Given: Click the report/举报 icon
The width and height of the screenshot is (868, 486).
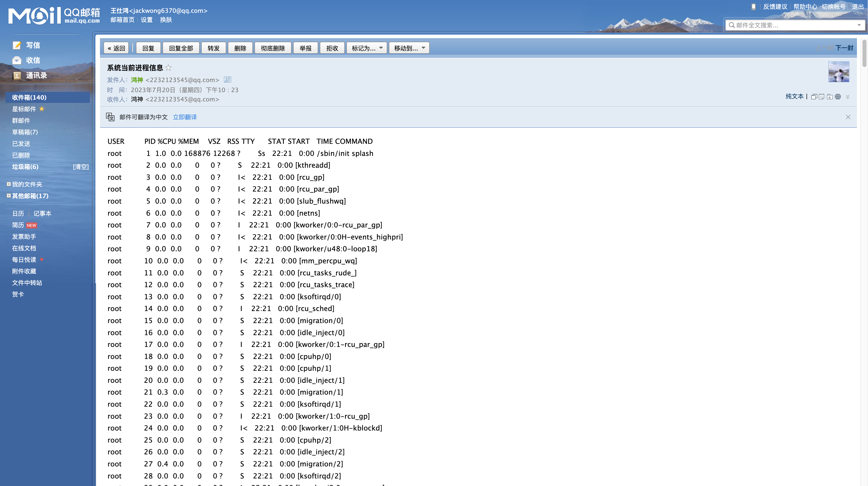Looking at the screenshot, I should 305,48.
